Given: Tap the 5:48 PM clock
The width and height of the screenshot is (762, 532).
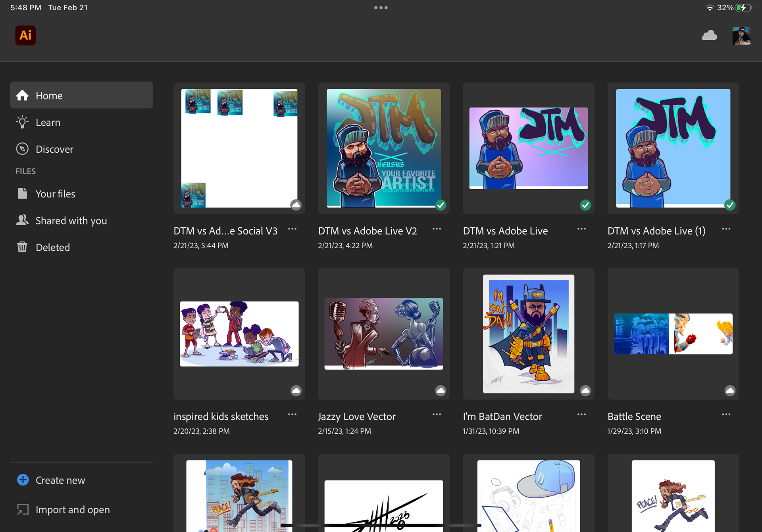Looking at the screenshot, I should tap(26, 8).
